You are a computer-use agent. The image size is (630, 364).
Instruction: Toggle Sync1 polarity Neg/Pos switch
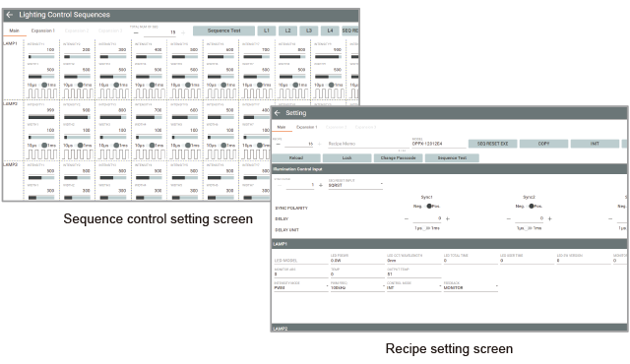tap(429, 206)
